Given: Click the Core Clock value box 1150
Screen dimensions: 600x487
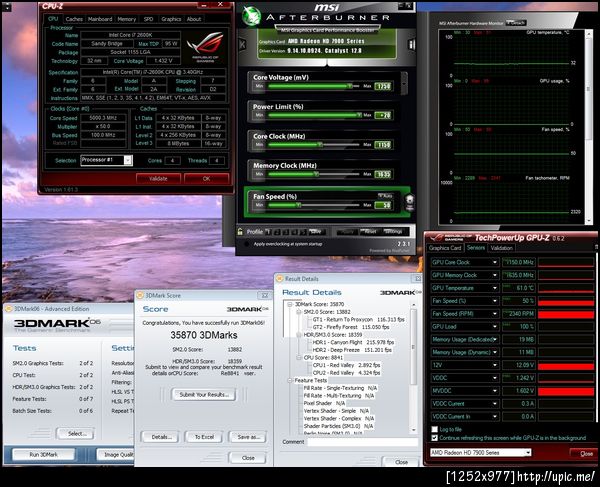Looking at the screenshot, I should tap(383, 145).
